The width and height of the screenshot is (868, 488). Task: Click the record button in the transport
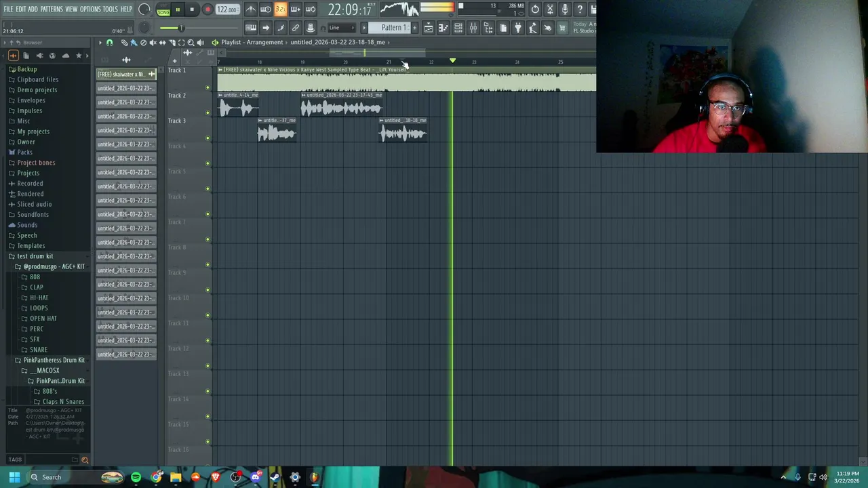[x=208, y=9]
